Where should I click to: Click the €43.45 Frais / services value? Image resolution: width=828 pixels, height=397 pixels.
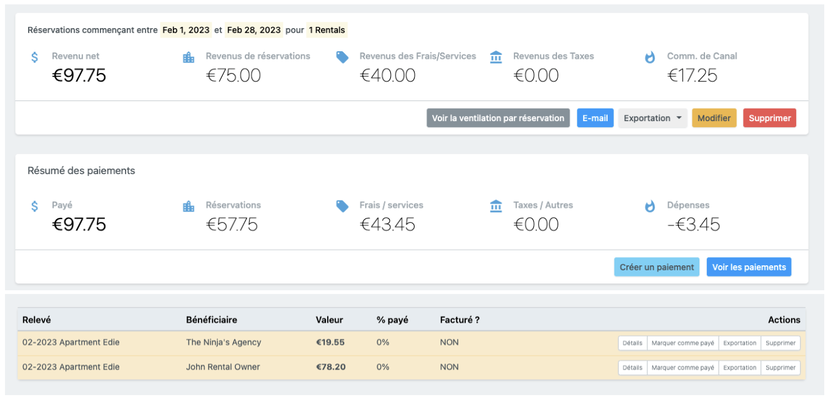coord(388,225)
